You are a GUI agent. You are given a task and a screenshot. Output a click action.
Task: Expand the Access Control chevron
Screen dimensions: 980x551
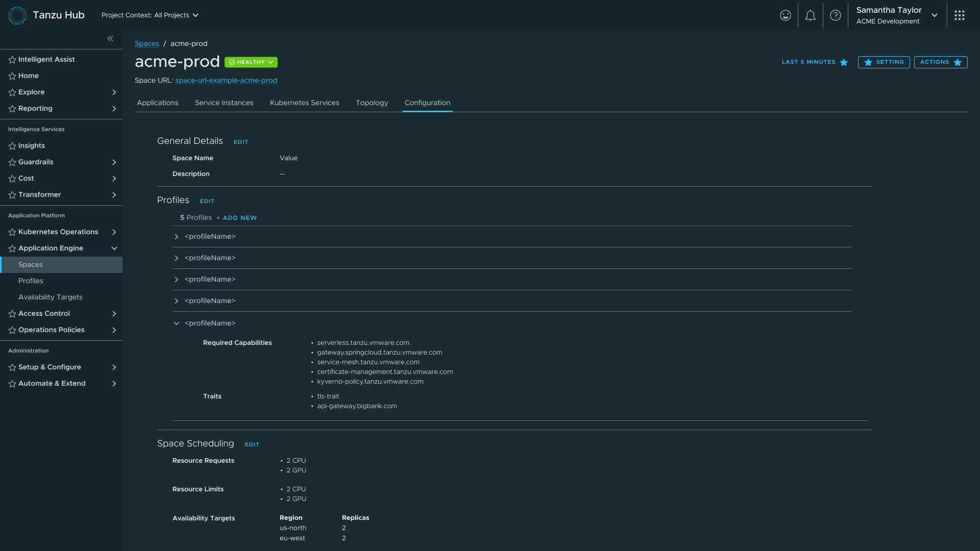114,314
